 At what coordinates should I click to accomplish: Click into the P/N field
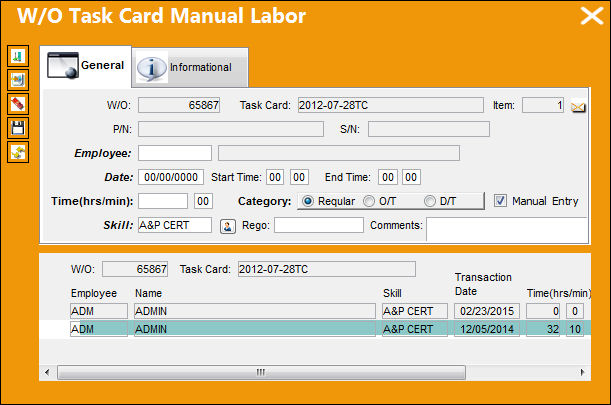(x=231, y=129)
